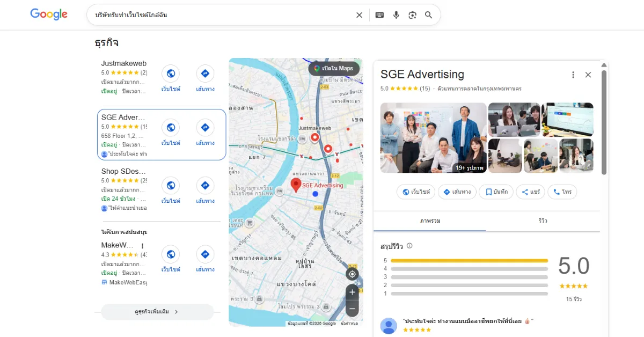The height and width of the screenshot is (337, 644).
Task: Filter reviews by 4-star bar
Action: (469, 269)
